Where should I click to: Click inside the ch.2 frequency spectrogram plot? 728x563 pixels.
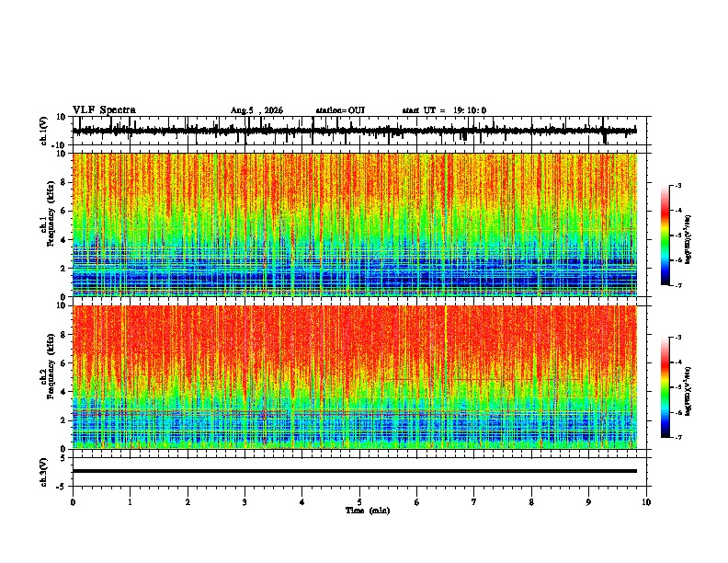(361, 377)
